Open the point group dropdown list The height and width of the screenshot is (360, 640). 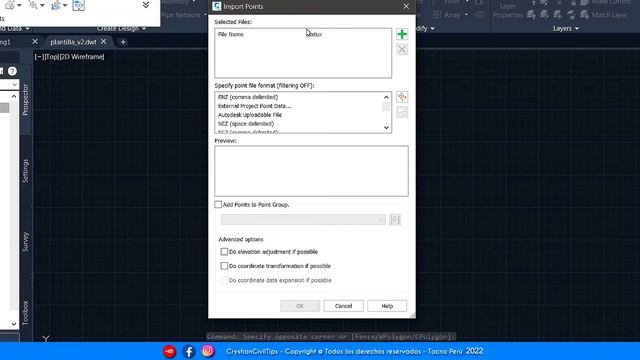303,220
